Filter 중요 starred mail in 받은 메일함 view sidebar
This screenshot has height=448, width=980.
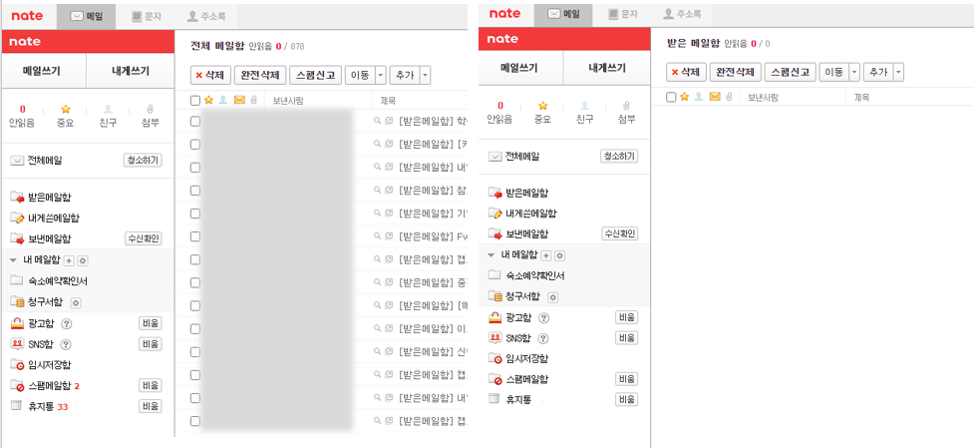pyautogui.click(x=542, y=113)
